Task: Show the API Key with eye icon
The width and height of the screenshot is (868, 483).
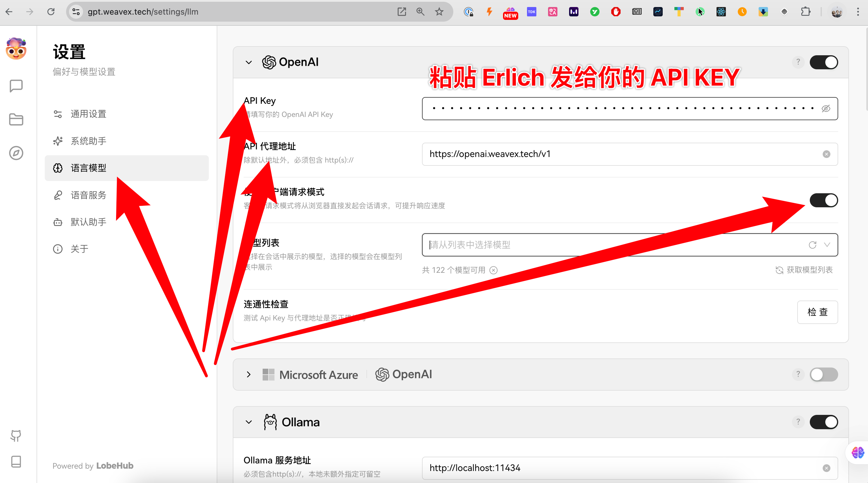Action: tap(826, 109)
